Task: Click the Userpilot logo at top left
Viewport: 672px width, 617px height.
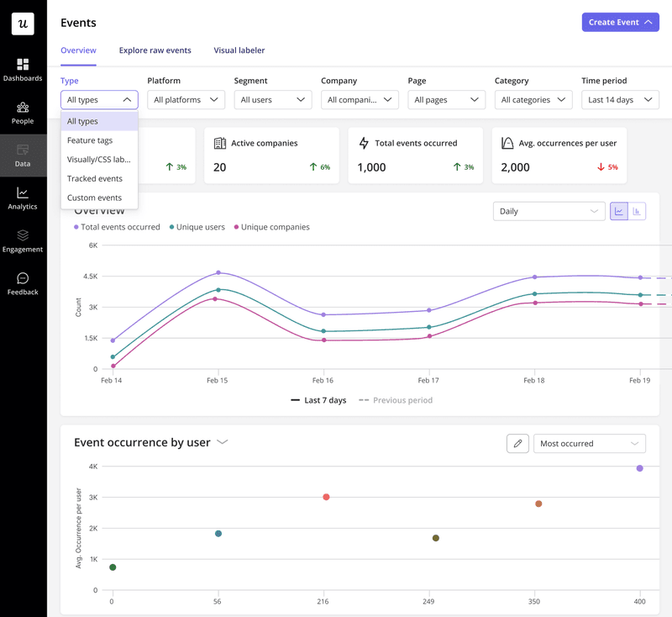Action: pyautogui.click(x=23, y=23)
